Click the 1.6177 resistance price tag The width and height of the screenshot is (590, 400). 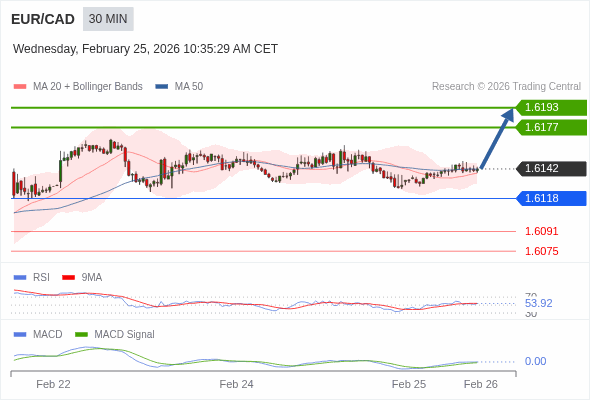551,128
